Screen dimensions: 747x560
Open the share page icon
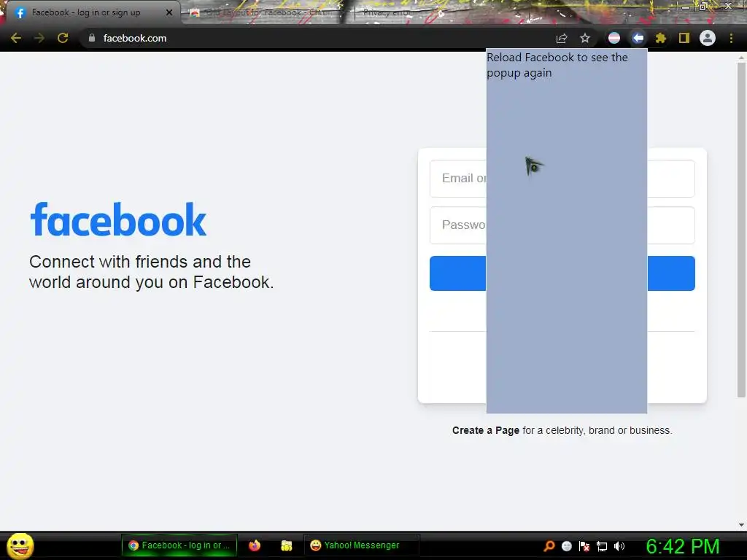562,38
